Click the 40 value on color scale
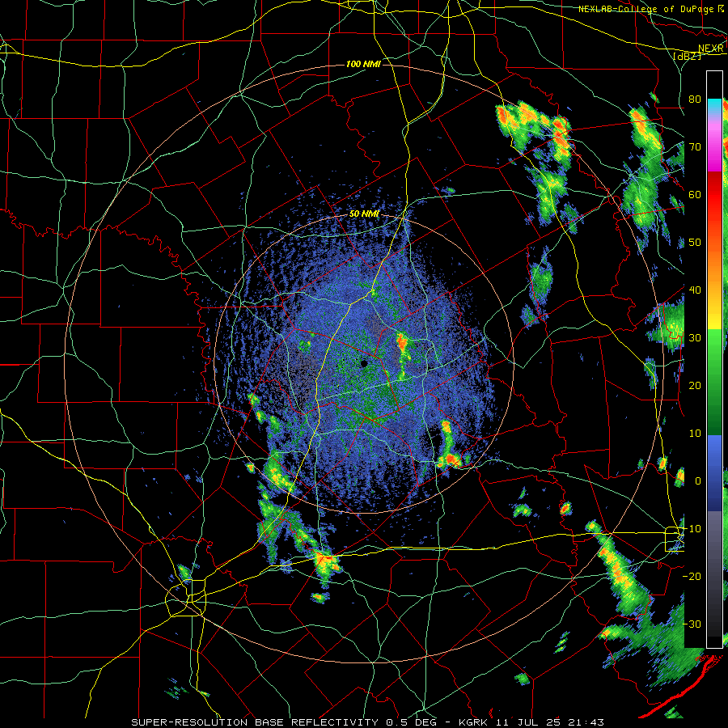 point(695,290)
